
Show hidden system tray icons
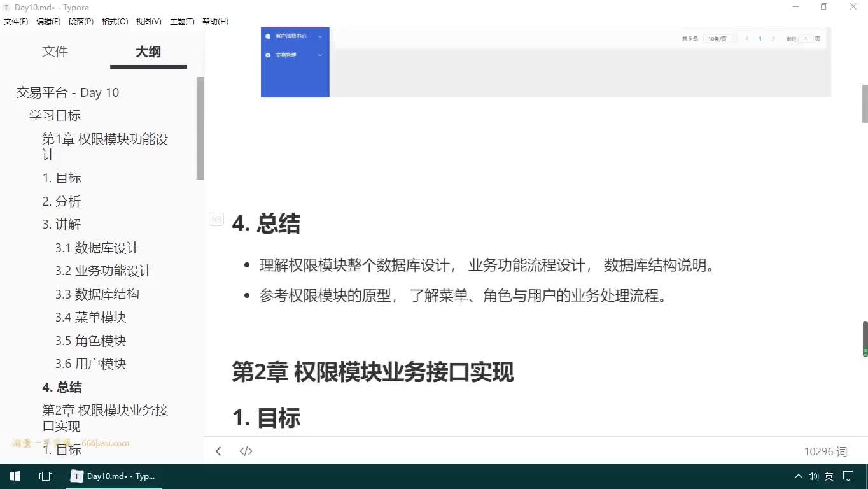click(798, 476)
